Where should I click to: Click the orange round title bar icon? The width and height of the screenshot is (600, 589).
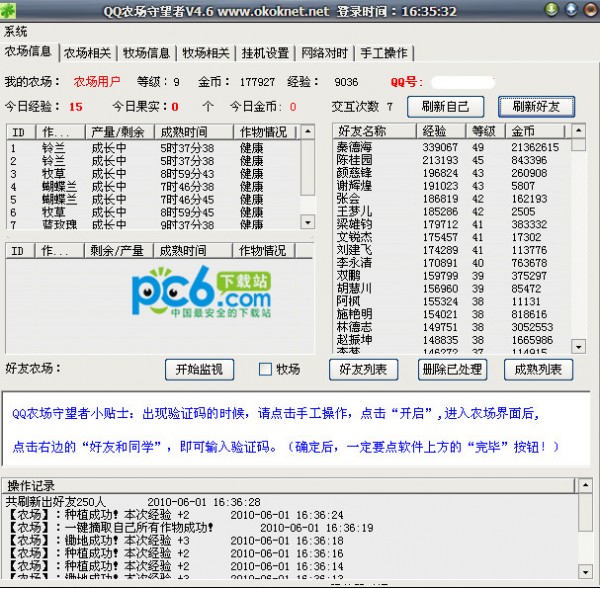(590, 9)
